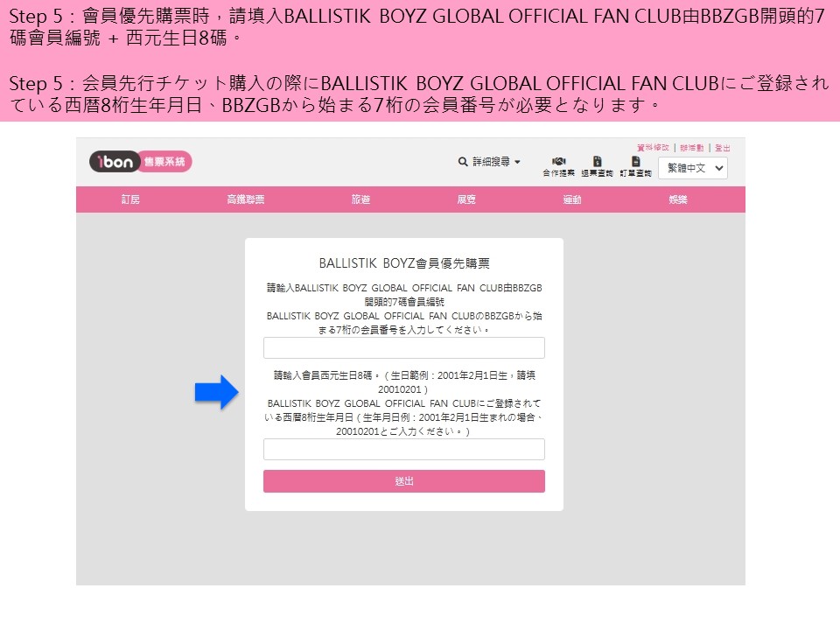Click the 資料修改 link
This screenshot has width=840, height=630.
pyautogui.click(x=653, y=148)
